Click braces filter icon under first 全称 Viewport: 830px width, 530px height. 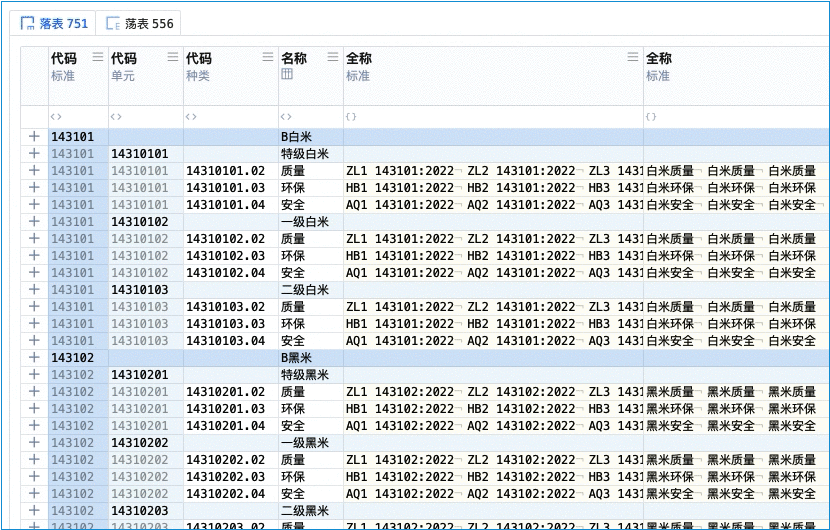pyautogui.click(x=351, y=117)
